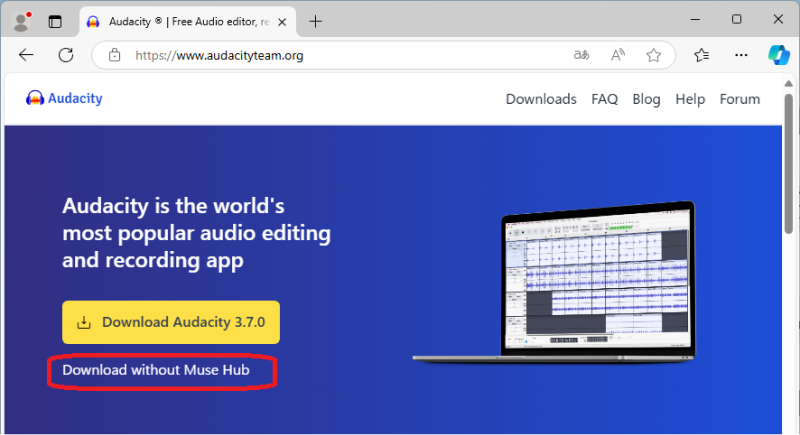800x435 pixels.
Task: Open the Downloads nav menu
Action: [541, 99]
